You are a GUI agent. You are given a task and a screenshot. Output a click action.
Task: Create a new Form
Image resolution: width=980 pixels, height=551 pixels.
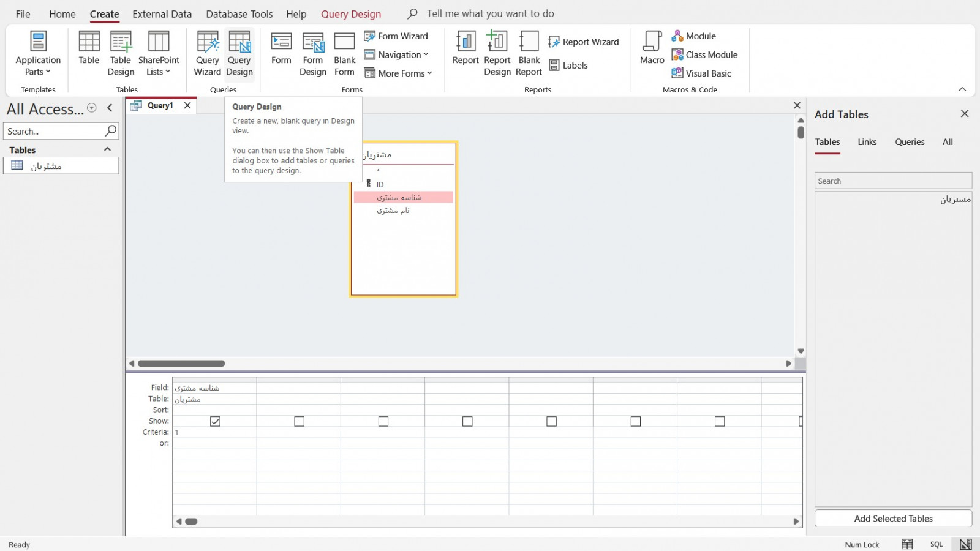[x=281, y=49]
